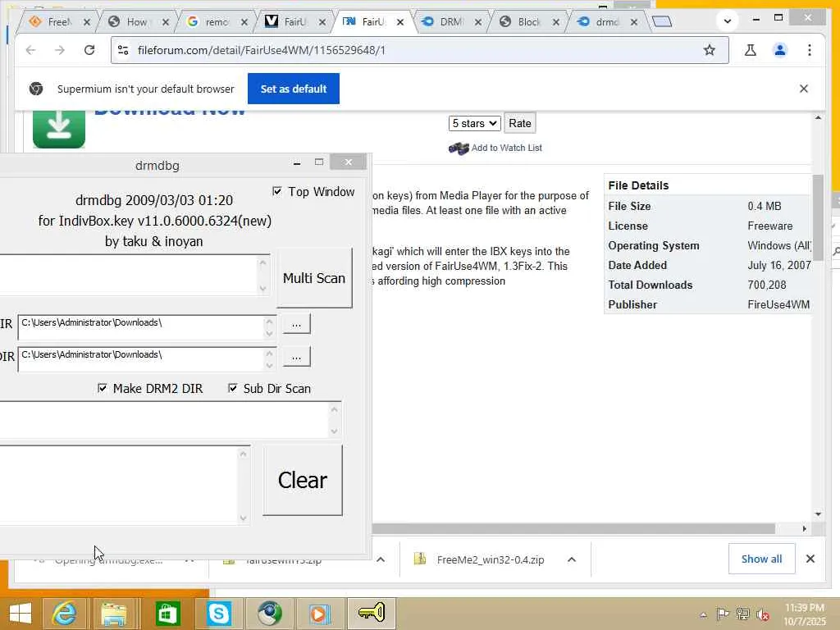Image resolution: width=840 pixels, height=630 pixels.
Task: Browse for first directory with ... button
Action: (296, 324)
